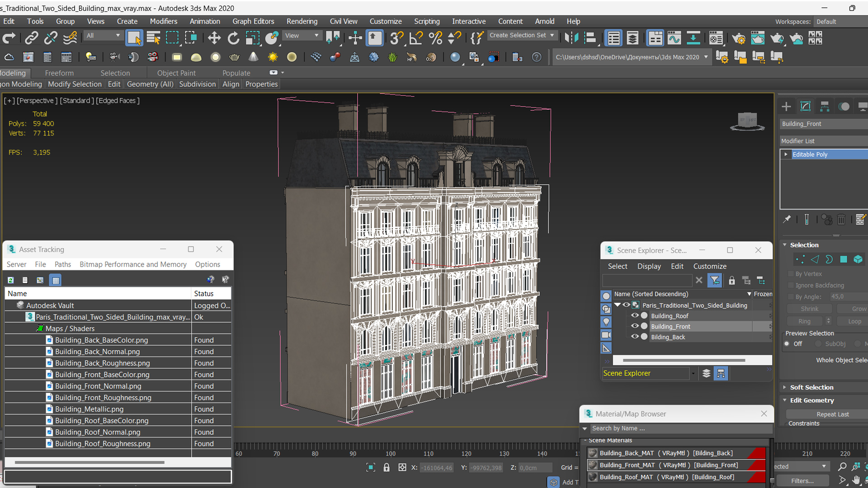Expand the Soft Selection rollout

(811, 387)
